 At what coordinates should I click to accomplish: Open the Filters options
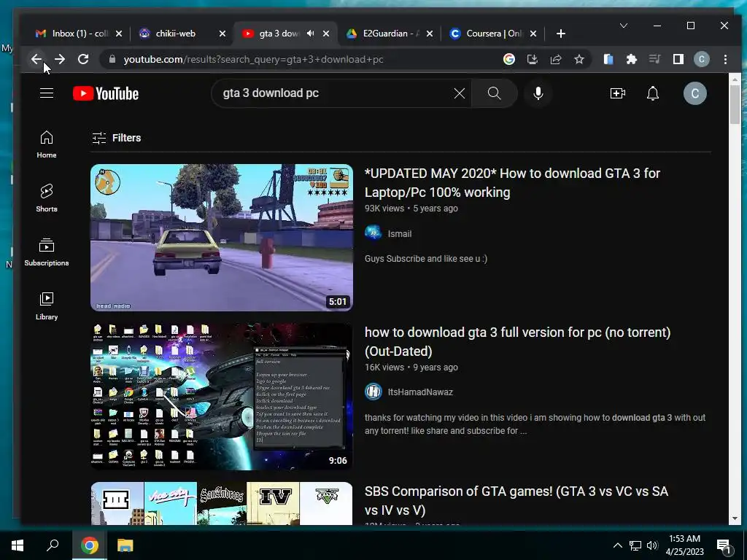(x=117, y=138)
